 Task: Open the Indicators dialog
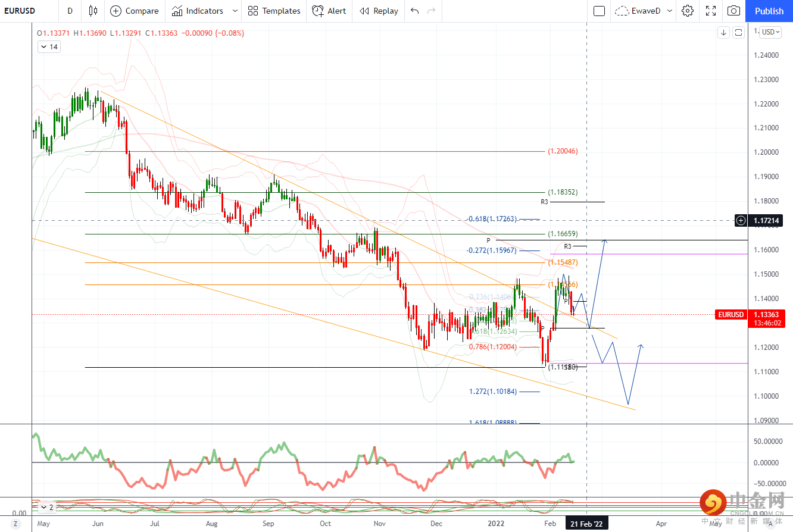pos(198,11)
